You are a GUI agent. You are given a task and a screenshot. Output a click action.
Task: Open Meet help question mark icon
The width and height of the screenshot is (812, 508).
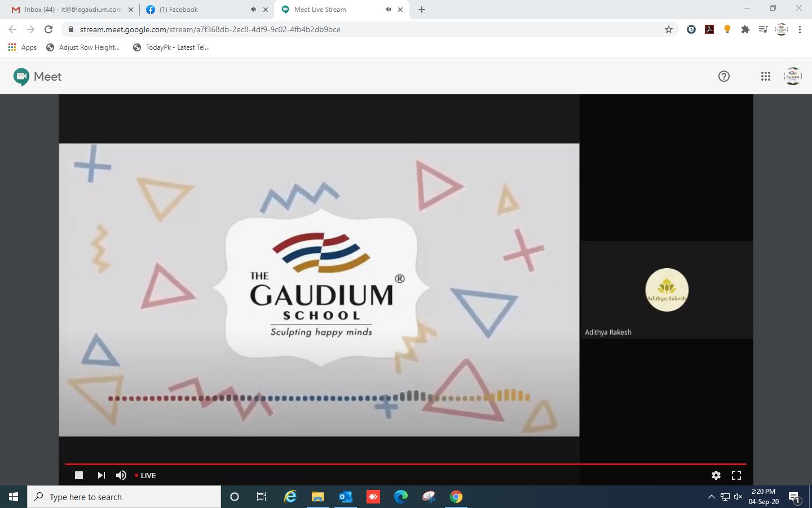[x=724, y=76]
